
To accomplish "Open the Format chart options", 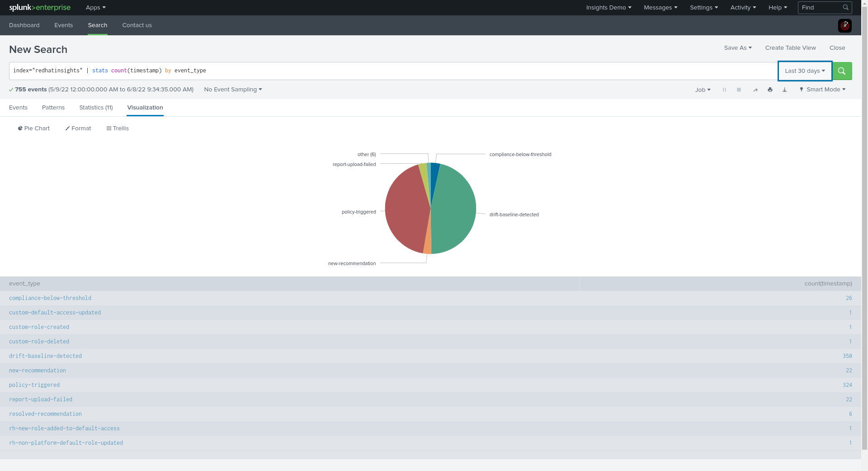I will (78, 128).
